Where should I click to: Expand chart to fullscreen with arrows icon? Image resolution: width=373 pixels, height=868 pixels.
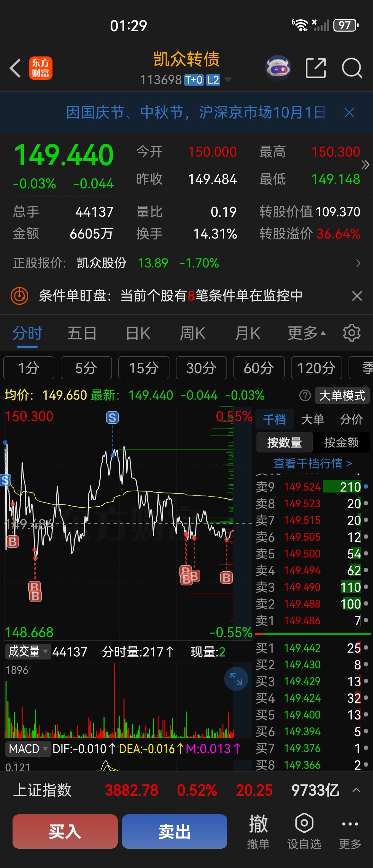(236, 679)
